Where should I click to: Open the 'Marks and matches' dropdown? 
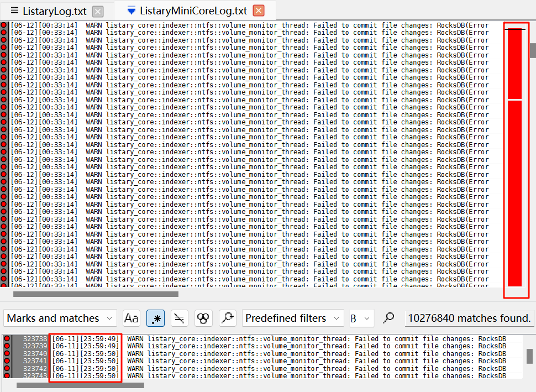(60, 318)
